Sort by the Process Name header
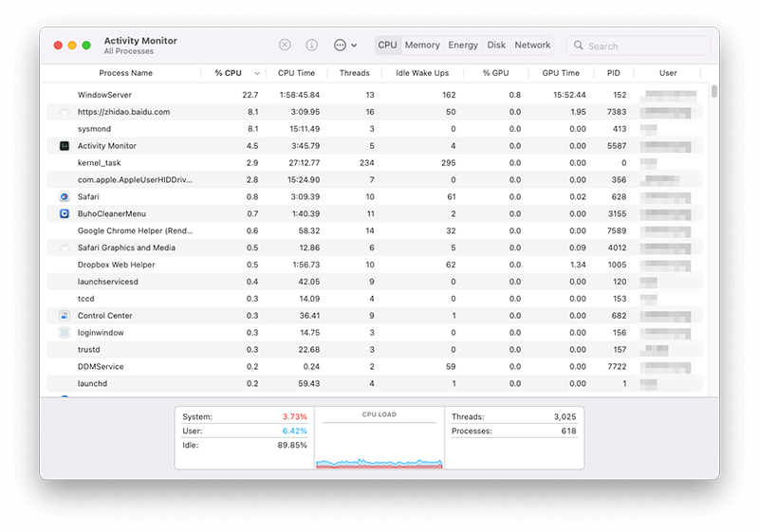 coord(125,73)
